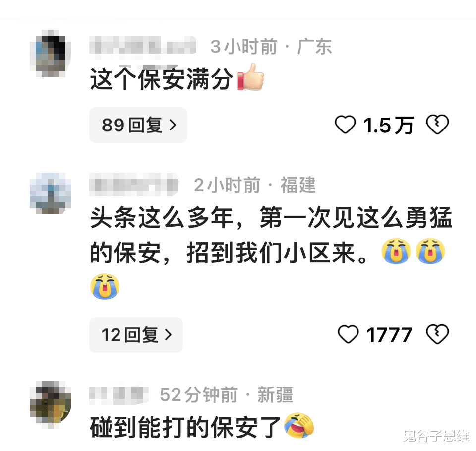Expand the 12 回复 replies
Viewport: 476px width, 451px height.
[136, 335]
